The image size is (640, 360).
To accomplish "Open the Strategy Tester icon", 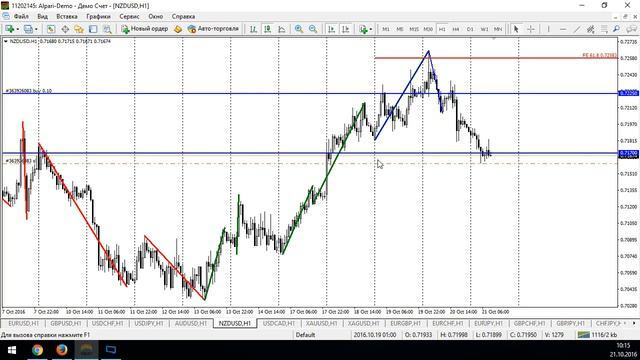I will pos(107,29).
